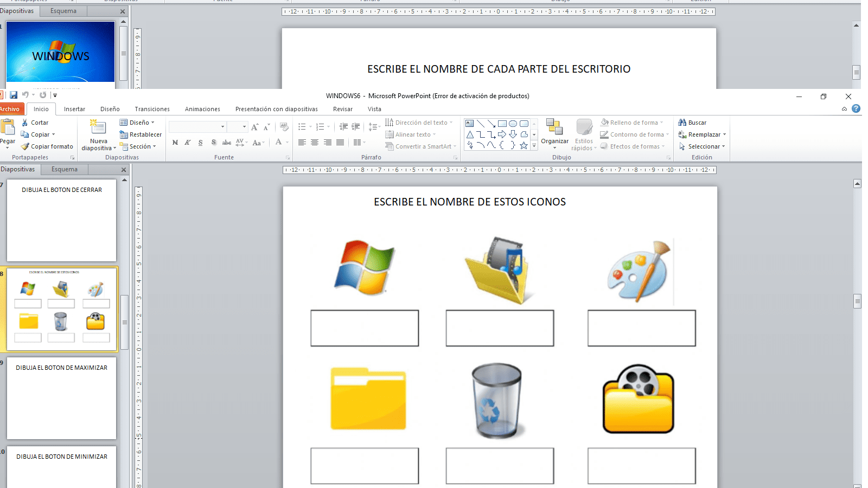Click the Undo arrow icon
The image size is (868, 488).
pyautogui.click(x=25, y=95)
